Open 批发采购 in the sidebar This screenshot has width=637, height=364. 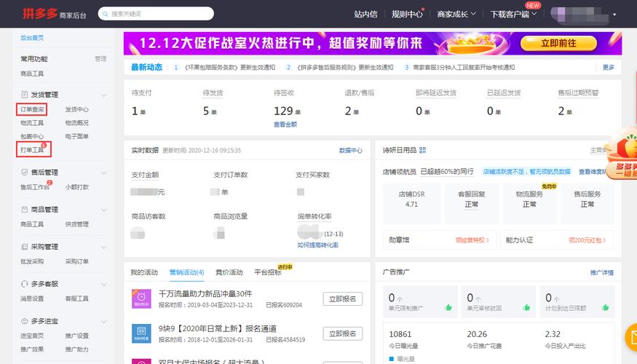32,261
